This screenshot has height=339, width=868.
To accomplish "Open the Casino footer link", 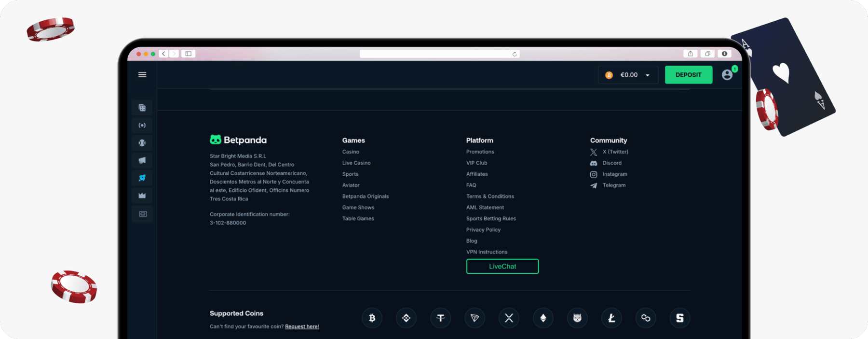I will (351, 152).
